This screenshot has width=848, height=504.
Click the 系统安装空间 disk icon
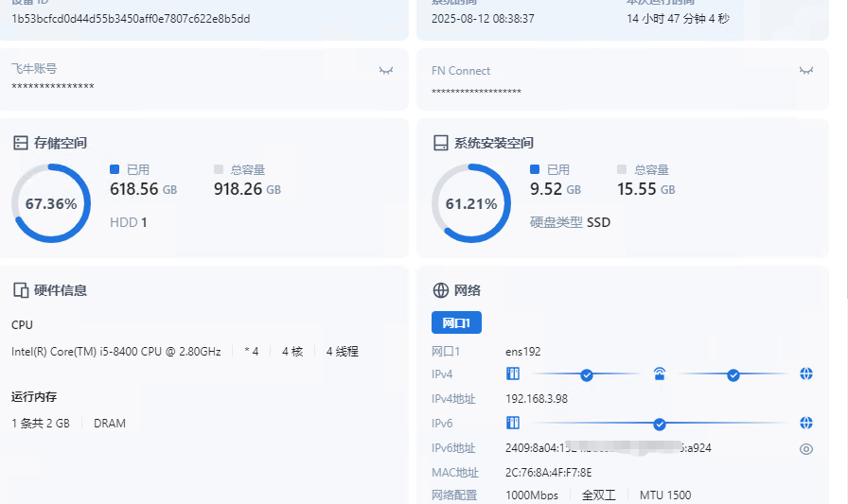pyautogui.click(x=441, y=143)
